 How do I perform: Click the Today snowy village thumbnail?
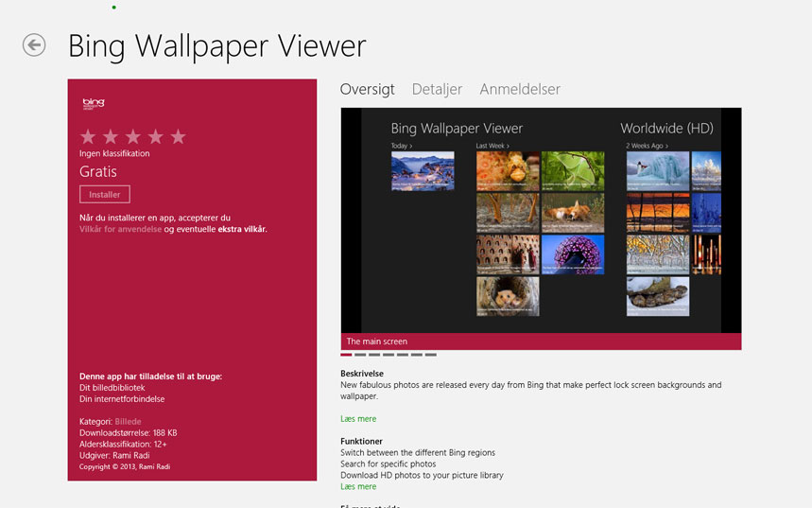pyautogui.click(x=423, y=171)
